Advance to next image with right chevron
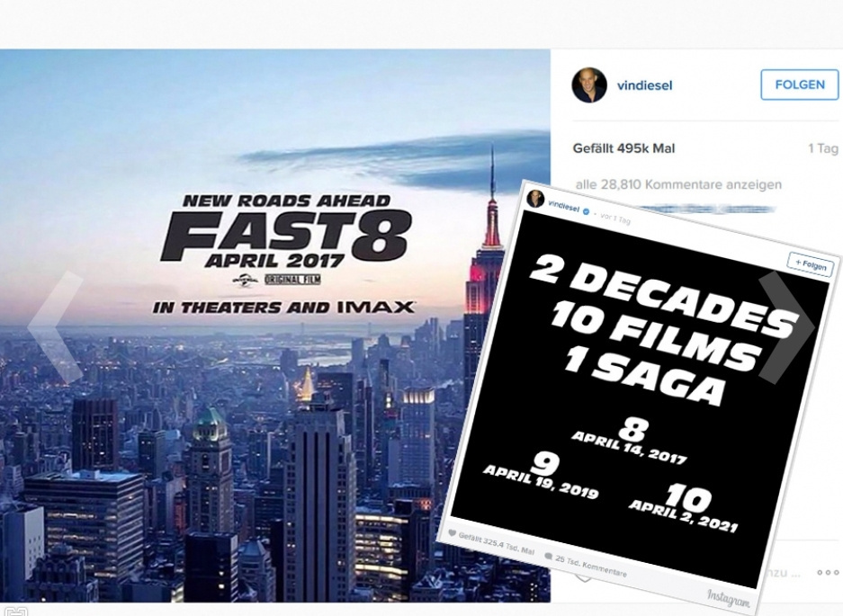This screenshot has width=843, height=616. point(787,328)
